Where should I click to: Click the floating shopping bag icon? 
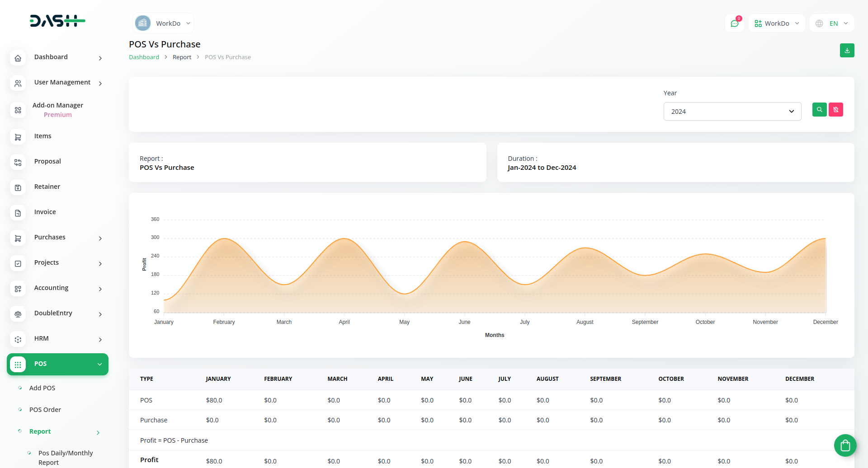pyautogui.click(x=845, y=445)
